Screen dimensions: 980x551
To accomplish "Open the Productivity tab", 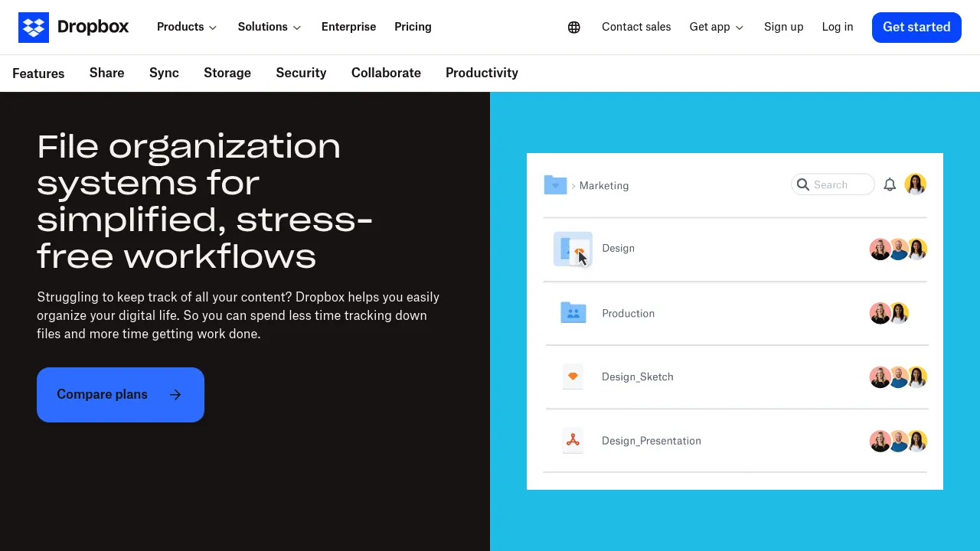I will point(482,73).
